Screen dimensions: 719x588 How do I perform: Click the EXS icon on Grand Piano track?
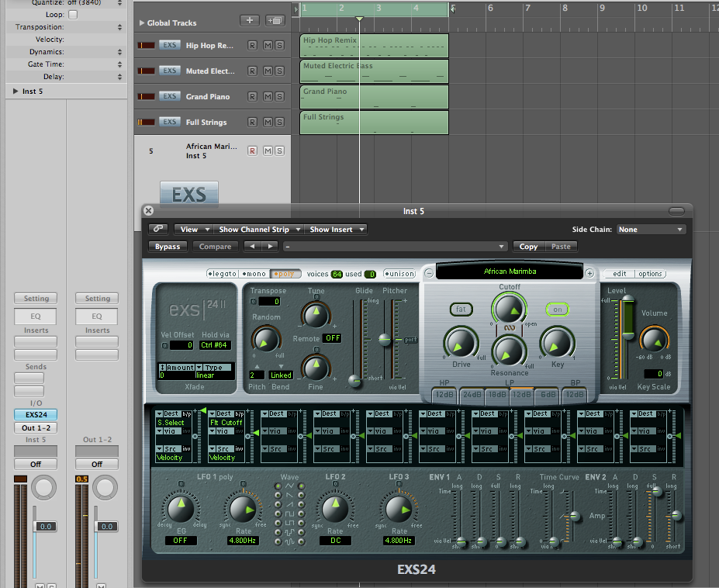click(x=169, y=96)
